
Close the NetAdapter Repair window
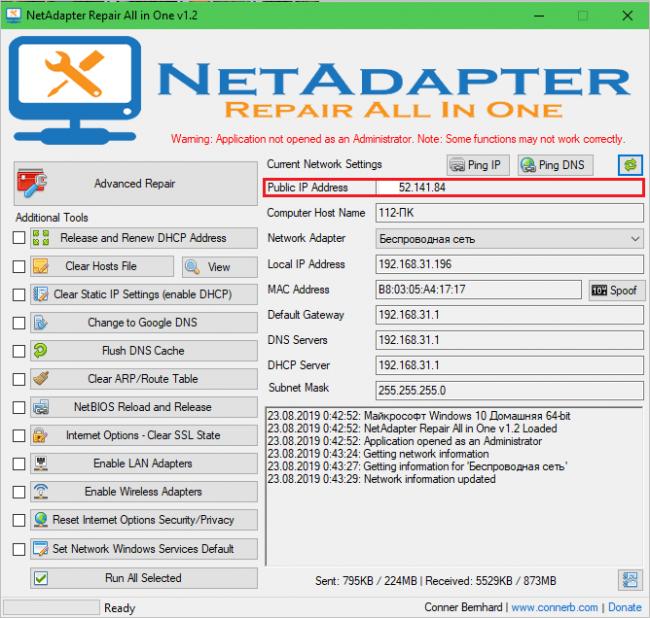point(627,16)
